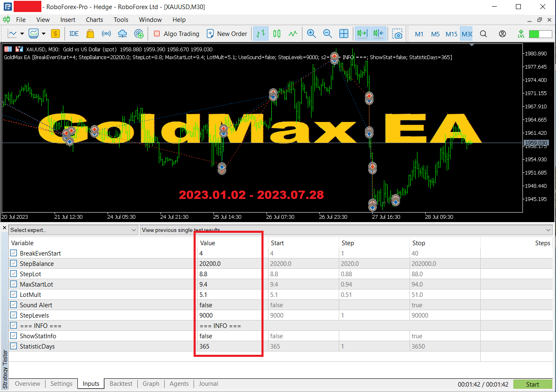Open the chart type line icon
Viewport: 556px width, 392px height.
tap(12, 33)
